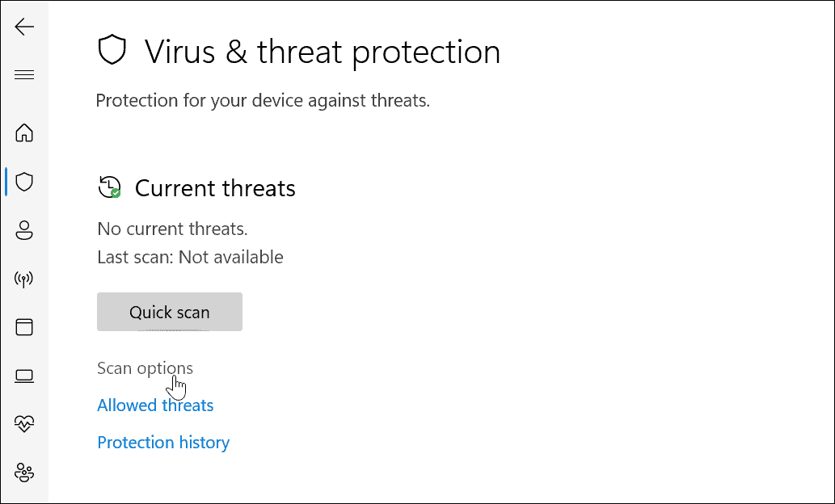Select Virus & threat protection shield in sidebar
Screen dimensions: 835x504
[24, 182]
